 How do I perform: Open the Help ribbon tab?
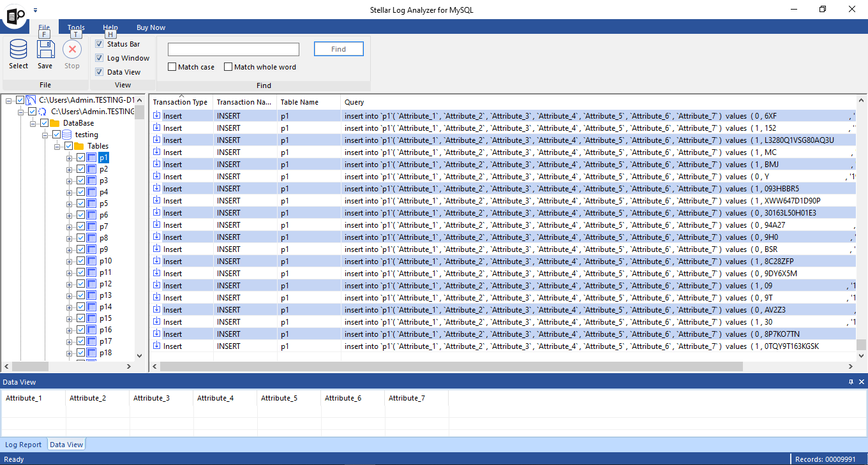(x=110, y=27)
